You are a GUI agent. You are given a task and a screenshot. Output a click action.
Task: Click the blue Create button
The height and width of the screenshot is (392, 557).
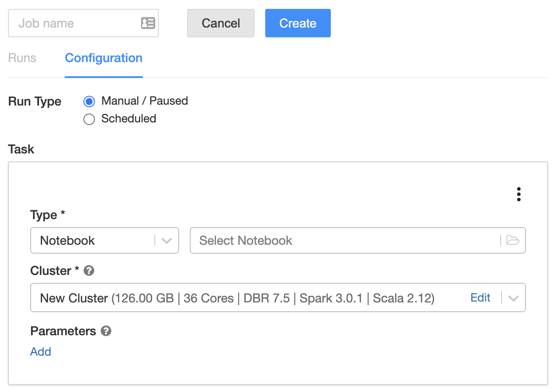[x=298, y=23]
